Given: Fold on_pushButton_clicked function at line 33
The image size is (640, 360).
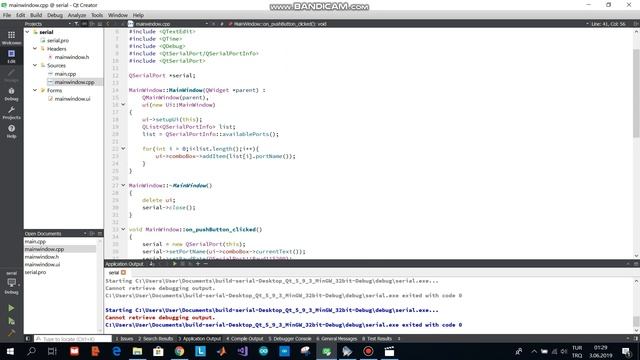Looking at the screenshot, I should pos(123,229).
